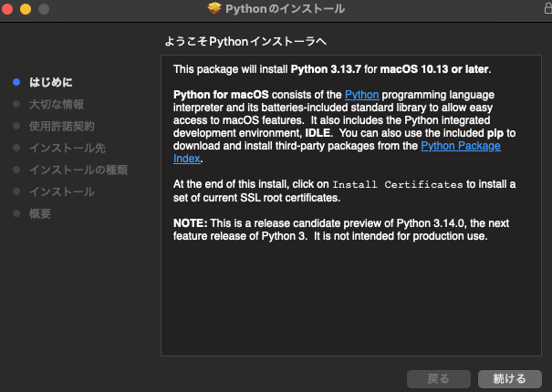Click the grey bullet beside 概要
Viewport: 552px width, 392px height.
tap(16, 213)
